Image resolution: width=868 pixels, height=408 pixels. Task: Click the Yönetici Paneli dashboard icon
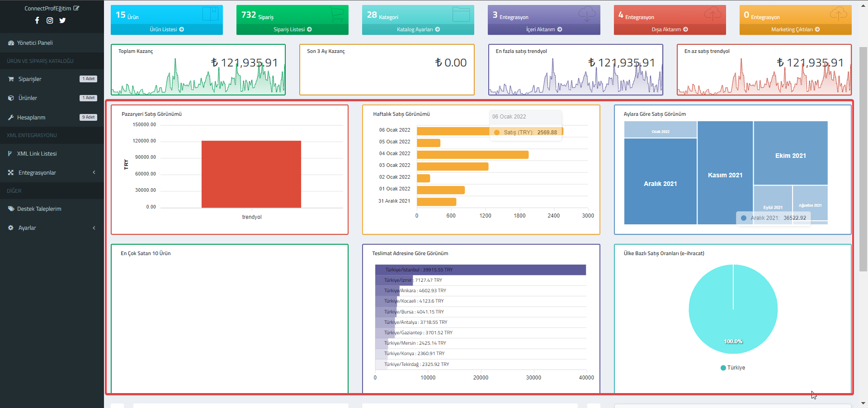pyautogui.click(x=11, y=43)
